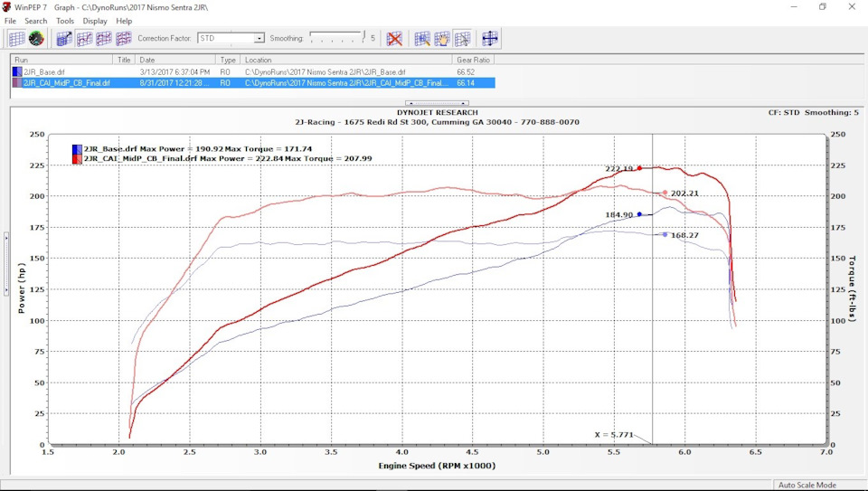The width and height of the screenshot is (868, 491).
Task: Click the 202.21 torque data marker
Action: [x=665, y=193]
